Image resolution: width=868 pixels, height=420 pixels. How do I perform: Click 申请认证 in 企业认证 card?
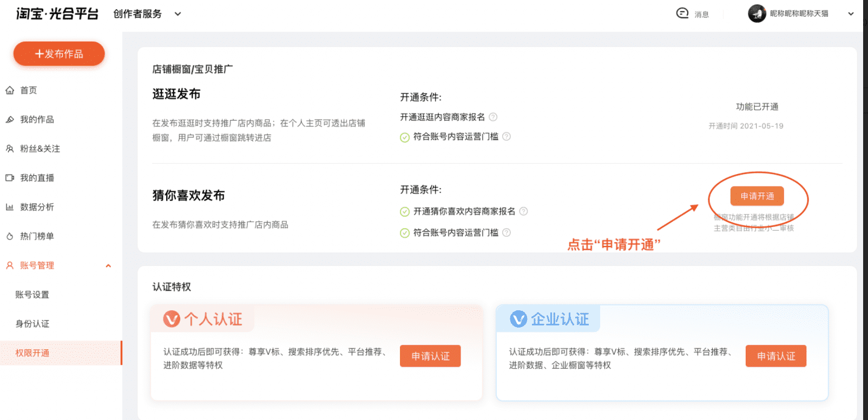point(776,356)
